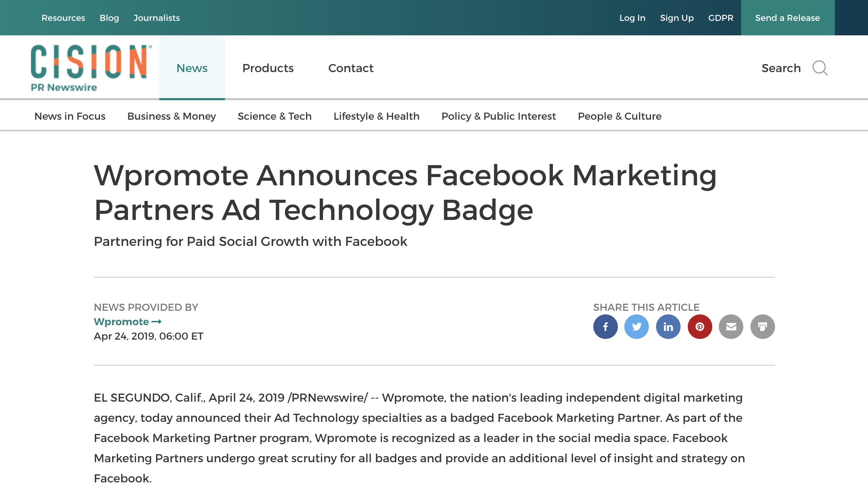868x499 pixels.
Task: Go to News in Focus
Action: click(70, 116)
